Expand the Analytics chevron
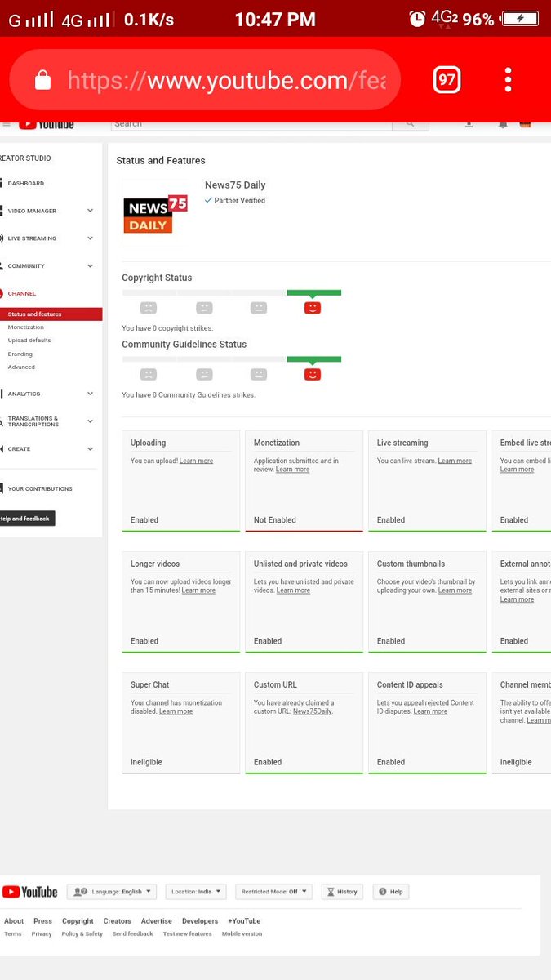The image size is (551, 980). pyautogui.click(x=90, y=394)
